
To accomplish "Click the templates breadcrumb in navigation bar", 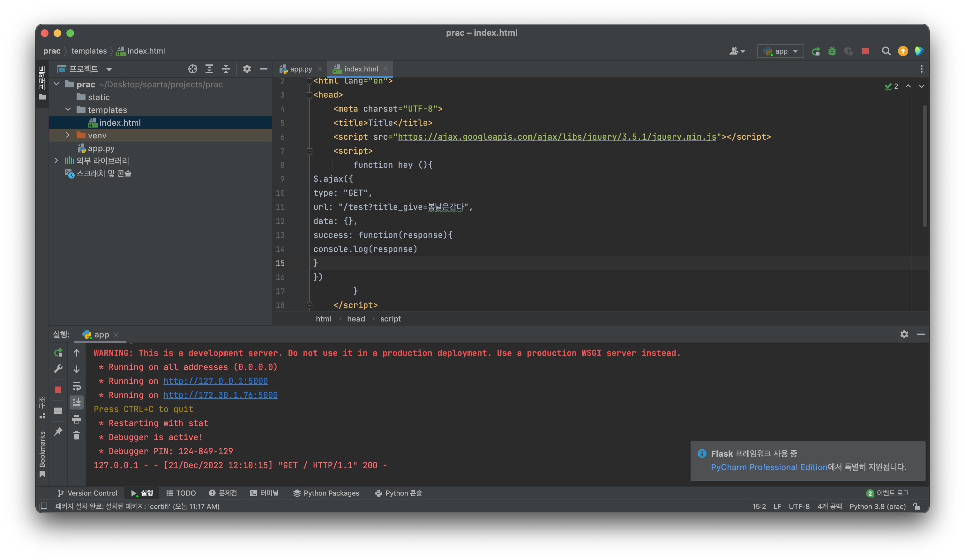I will [89, 51].
